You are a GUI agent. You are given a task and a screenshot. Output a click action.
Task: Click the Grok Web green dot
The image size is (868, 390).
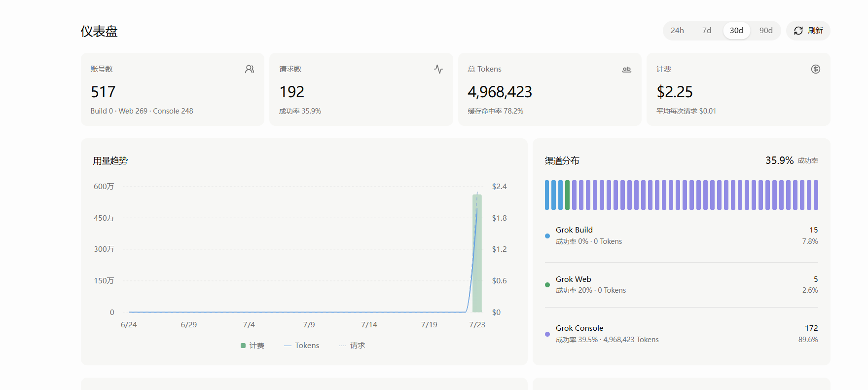click(x=547, y=285)
